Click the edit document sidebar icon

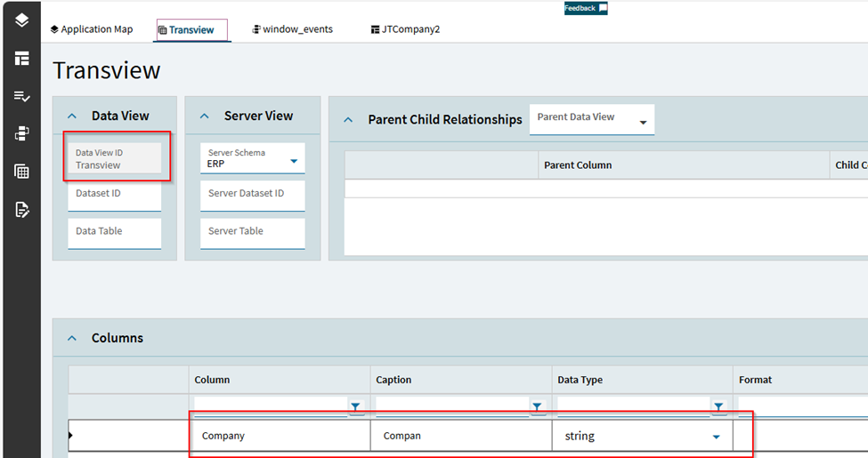[x=21, y=209]
